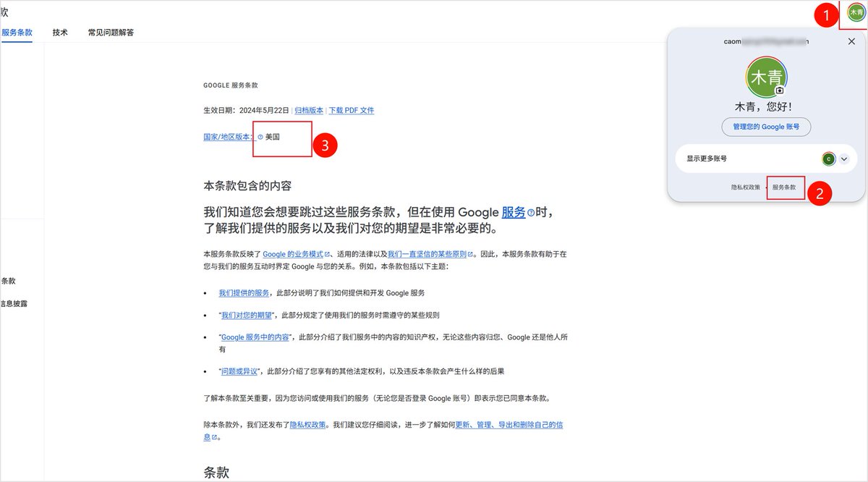Open 我们一直坚信的某些原则 link
868x482 pixels.
(x=430, y=254)
